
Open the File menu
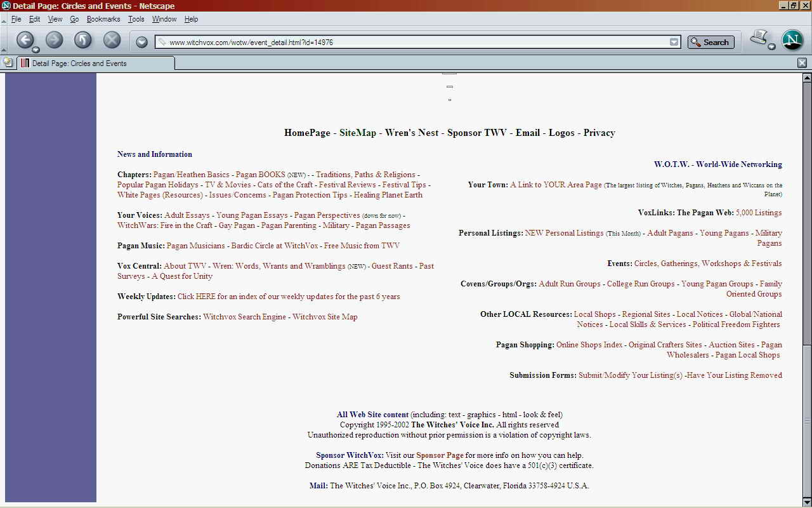(16, 19)
